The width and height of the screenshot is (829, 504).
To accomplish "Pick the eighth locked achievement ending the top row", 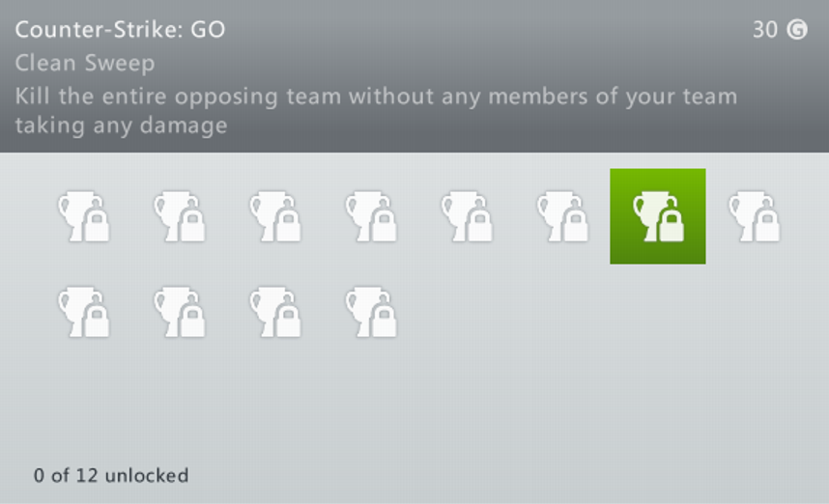I will 754,215.
